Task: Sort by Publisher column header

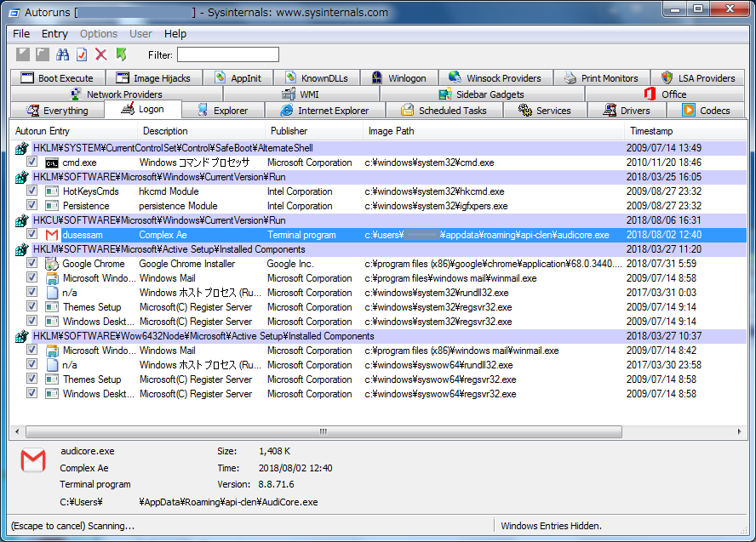Action: [x=314, y=131]
